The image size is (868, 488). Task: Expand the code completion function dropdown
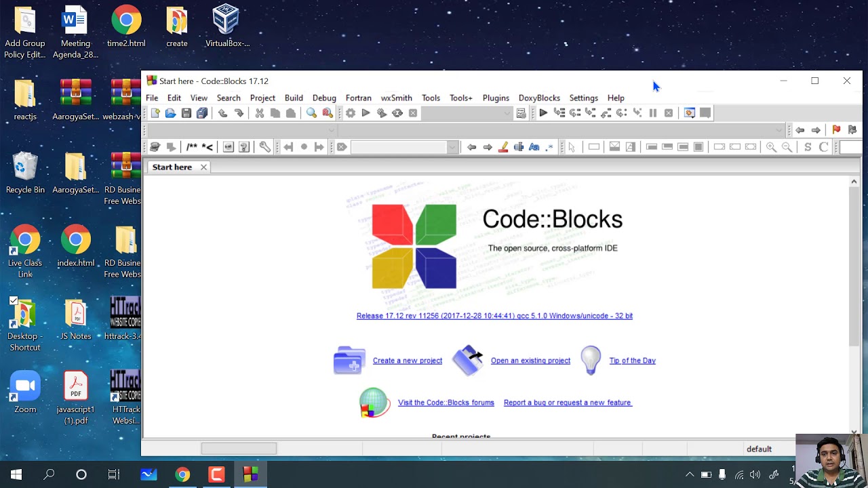(779, 130)
